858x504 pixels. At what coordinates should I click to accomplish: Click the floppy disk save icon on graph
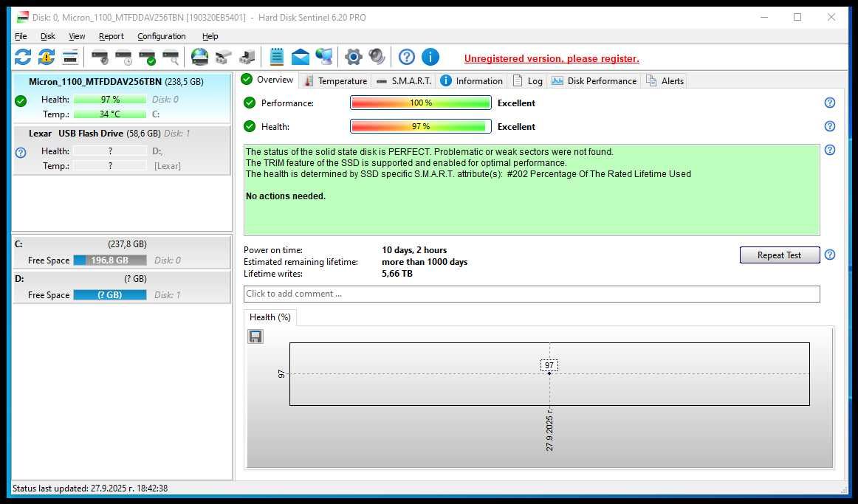255,336
